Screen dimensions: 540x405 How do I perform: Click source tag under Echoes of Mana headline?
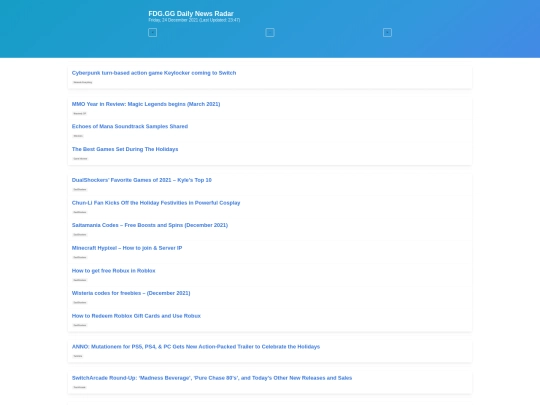[x=78, y=136]
